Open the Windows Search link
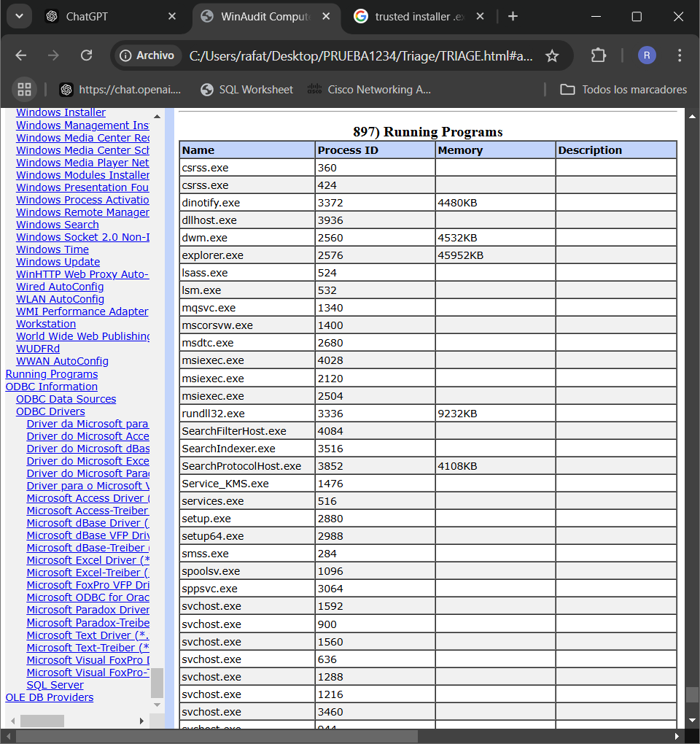The width and height of the screenshot is (700, 744). 58,225
